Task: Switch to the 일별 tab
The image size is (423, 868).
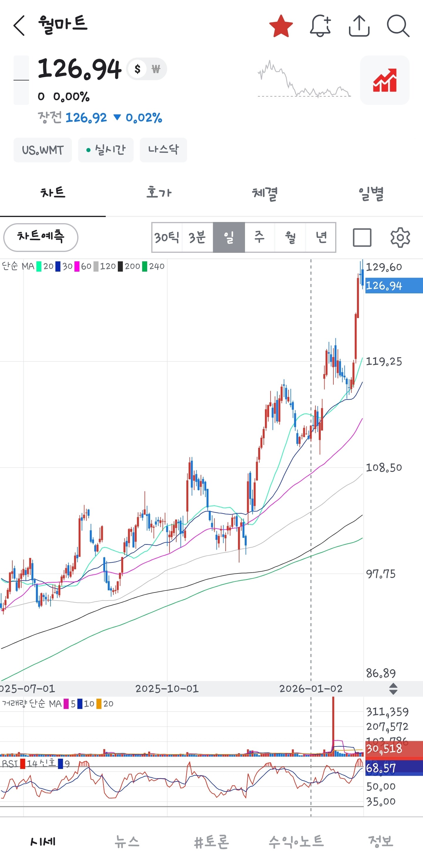Action: point(370,193)
